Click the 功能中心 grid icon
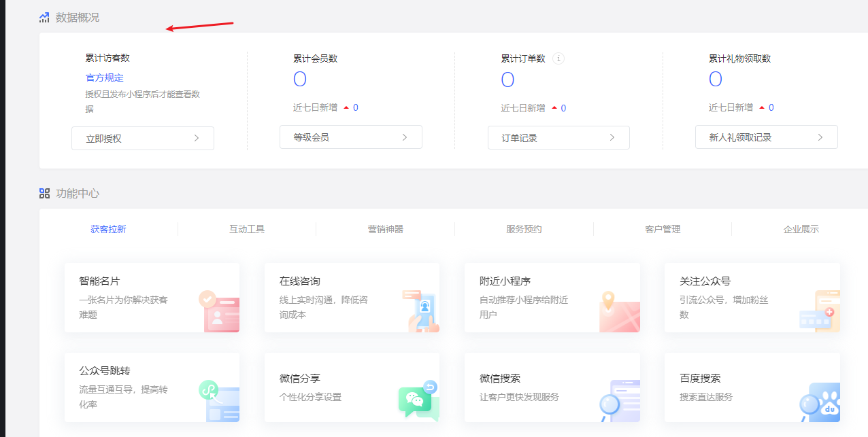 [44, 193]
